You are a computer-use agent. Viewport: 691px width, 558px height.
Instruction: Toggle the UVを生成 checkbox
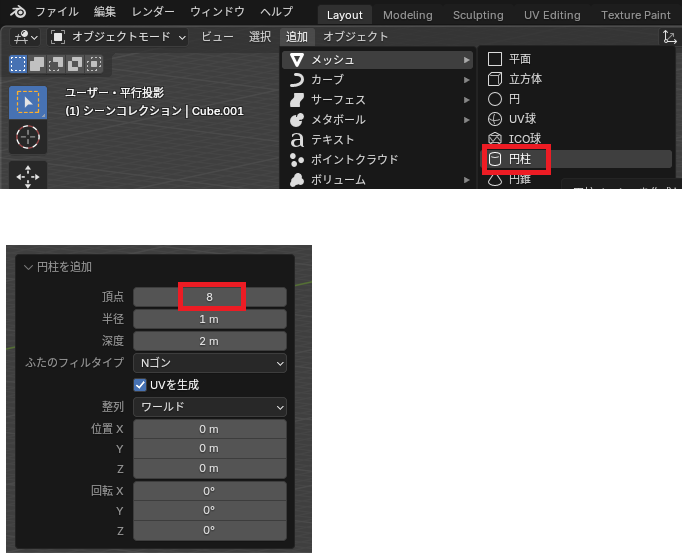140,385
